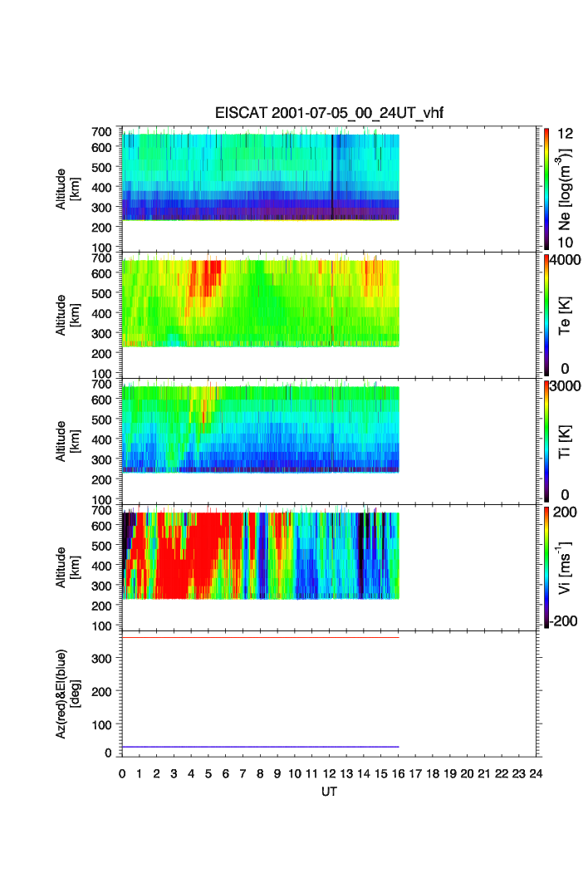Viewport: 588px width, 883px height.
Task: Click the Vi [ms⁻¹] color bar label
Action: [566, 567]
